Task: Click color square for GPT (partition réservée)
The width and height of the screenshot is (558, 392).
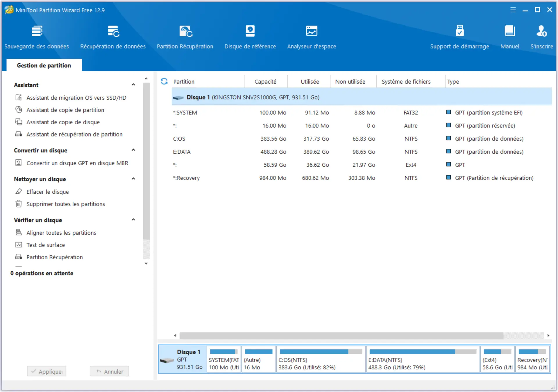Action: pyautogui.click(x=448, y=125)
